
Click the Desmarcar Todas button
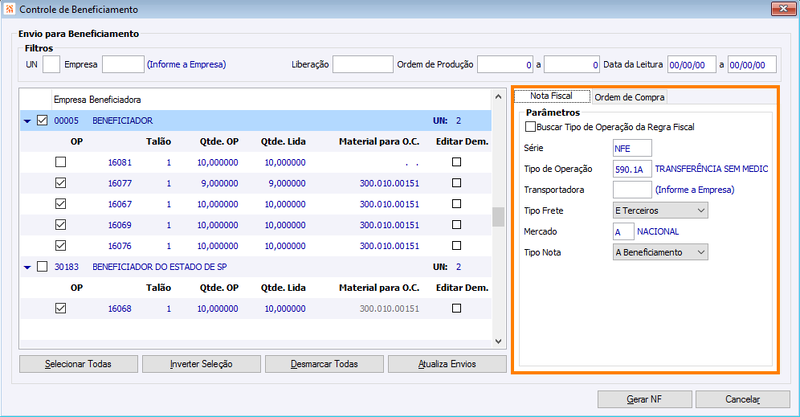tap(324, 364)
